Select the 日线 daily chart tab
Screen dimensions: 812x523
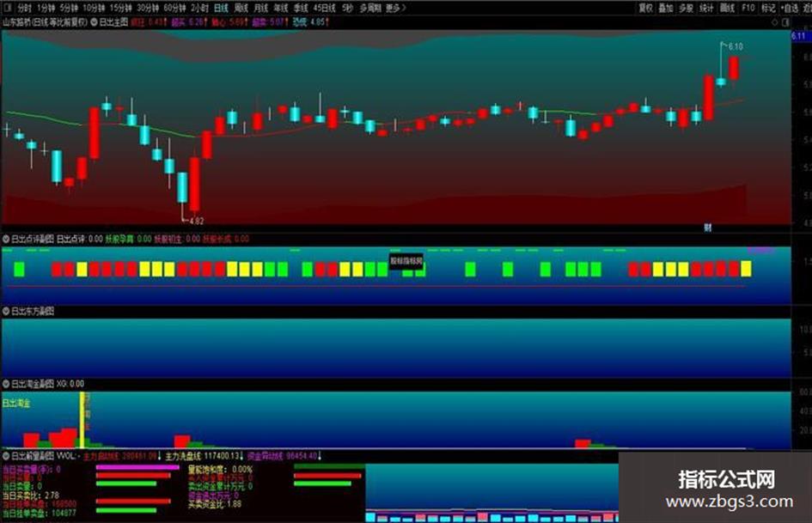pos(221,8)
